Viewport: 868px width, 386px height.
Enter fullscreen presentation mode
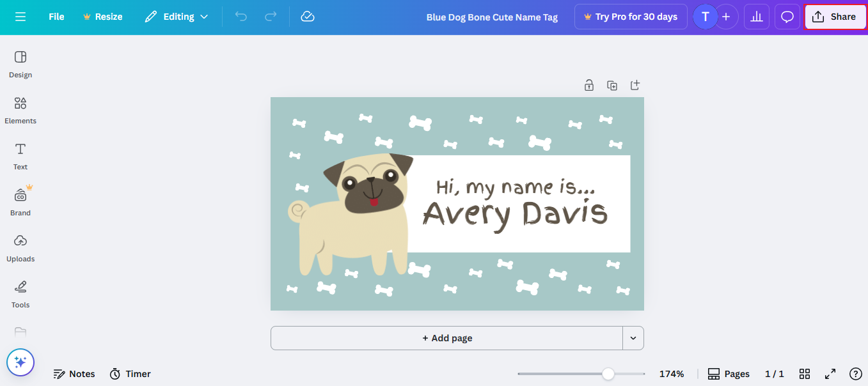coord(830,374)
